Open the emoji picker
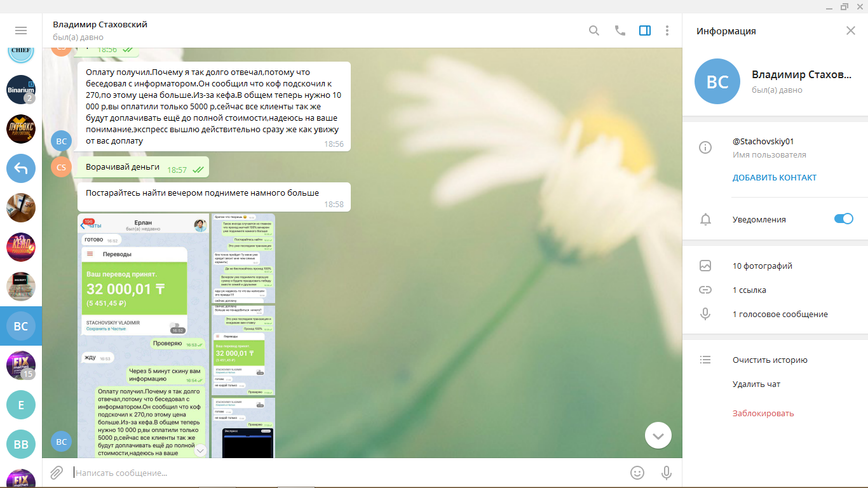 pyautogui.click(x=637, y=473)
